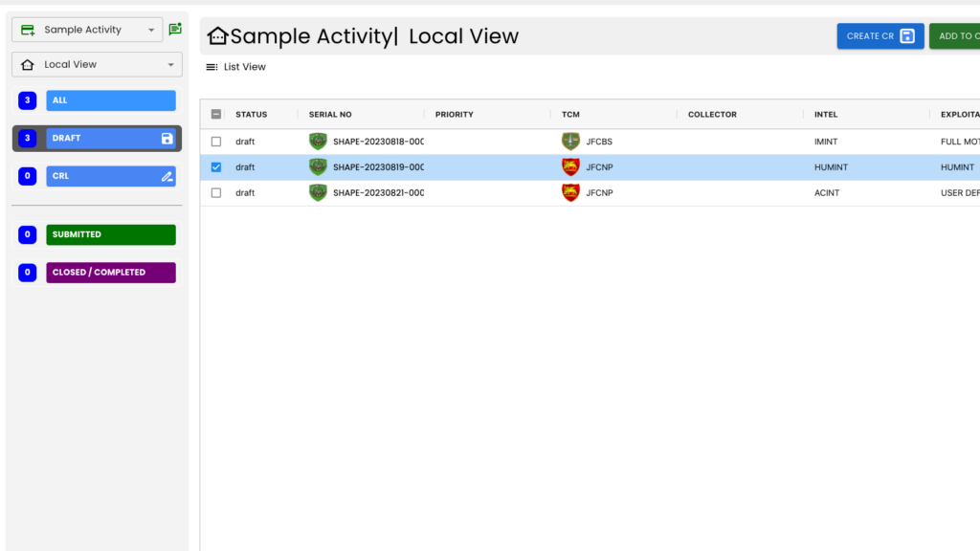
Task: Click the green icon beside Sample Activity dropdown
Action: (x=175, y=30)
